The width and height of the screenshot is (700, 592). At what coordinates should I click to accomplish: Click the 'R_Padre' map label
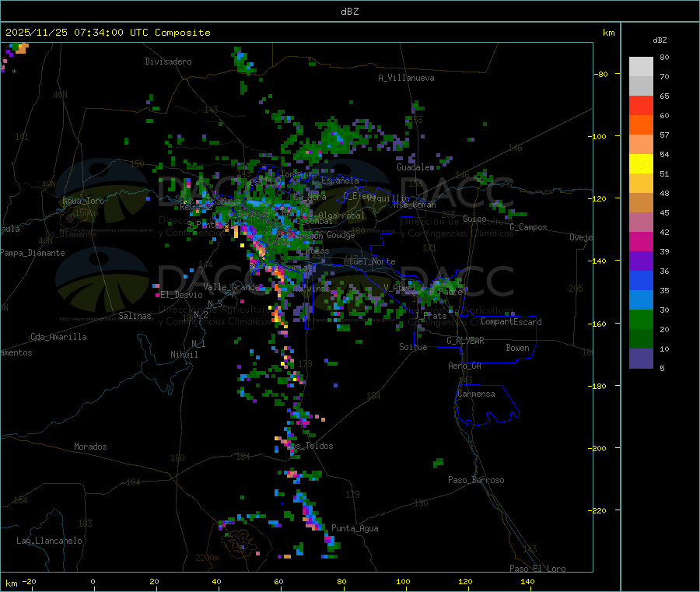pyautogui.click(x=446, y=292)
